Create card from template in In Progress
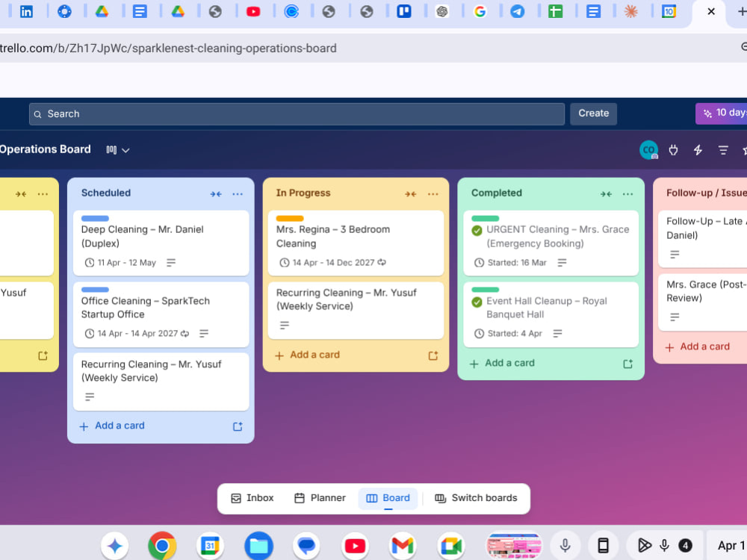Viewport: 747px width, 560px height. [x=433, y=355]
